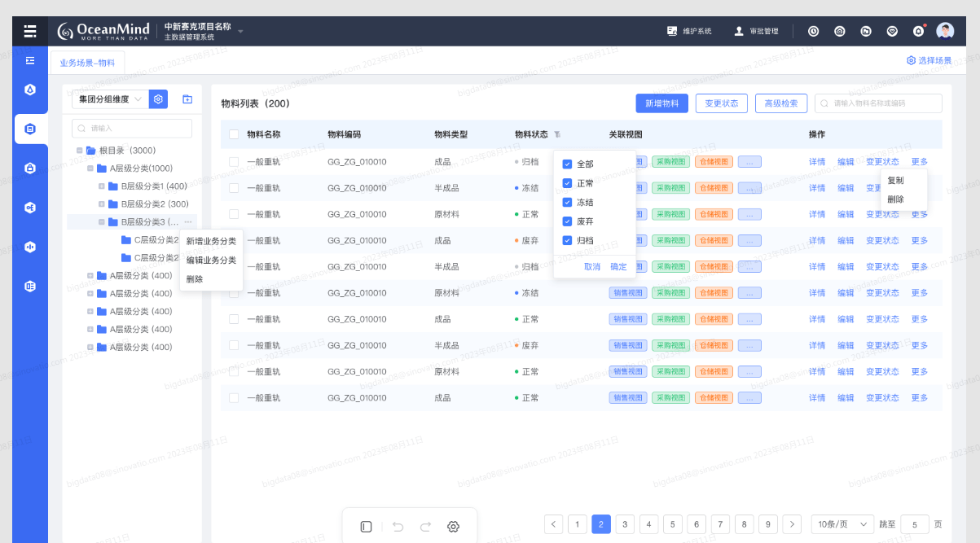Open the 10条/页 page size dropdown
Screen dimensions: 980x543
point(842,524)
